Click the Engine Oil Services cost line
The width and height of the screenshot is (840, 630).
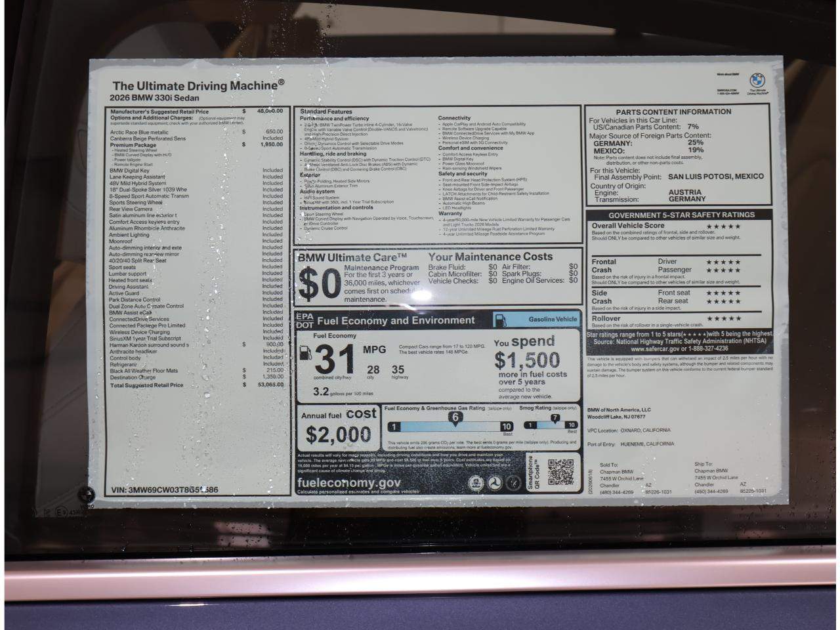(540, 280)
